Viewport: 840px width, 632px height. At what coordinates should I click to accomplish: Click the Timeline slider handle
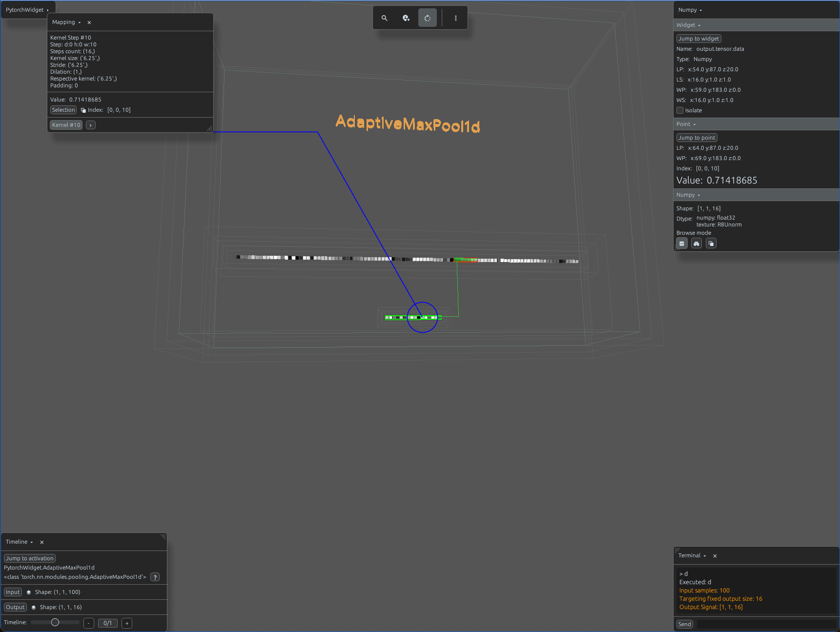55,622
